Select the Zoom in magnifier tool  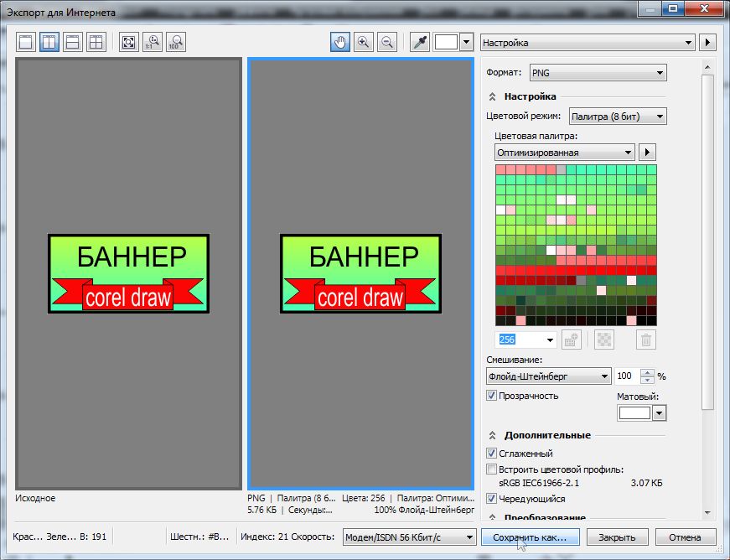[364, 42]
